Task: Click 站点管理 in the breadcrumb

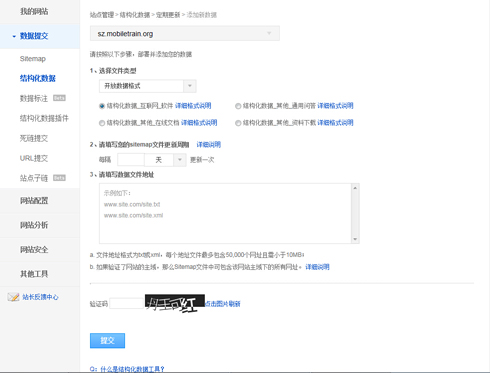Action: (102, 15)
